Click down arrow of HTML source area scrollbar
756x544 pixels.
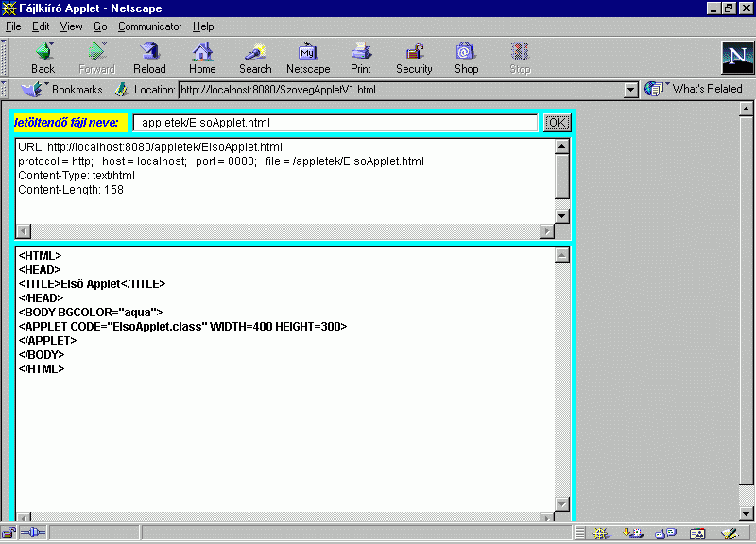click(x=561, y=504)
